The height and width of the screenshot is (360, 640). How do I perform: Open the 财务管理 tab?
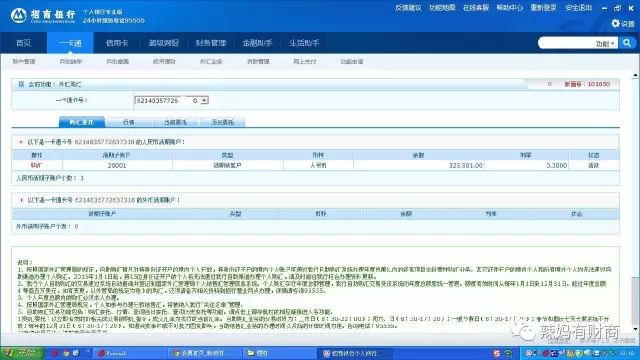pyautogui.click(x=211, y=43)
